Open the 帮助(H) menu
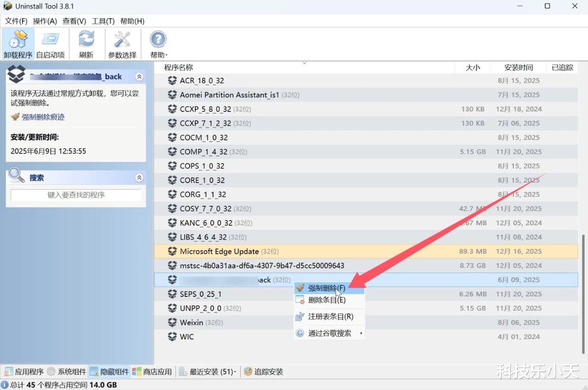This screenshot has height=390, width=588. click(x=132, y=21)
